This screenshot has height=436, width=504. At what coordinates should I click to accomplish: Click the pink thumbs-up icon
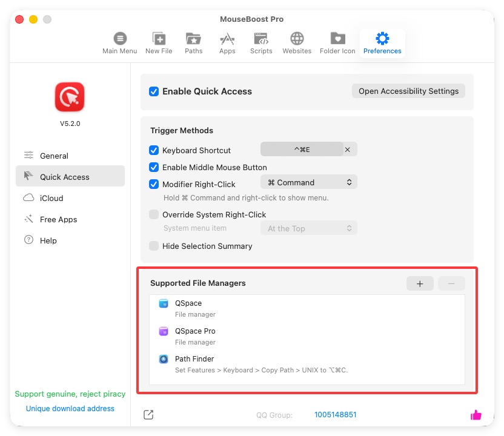[476, 415]
